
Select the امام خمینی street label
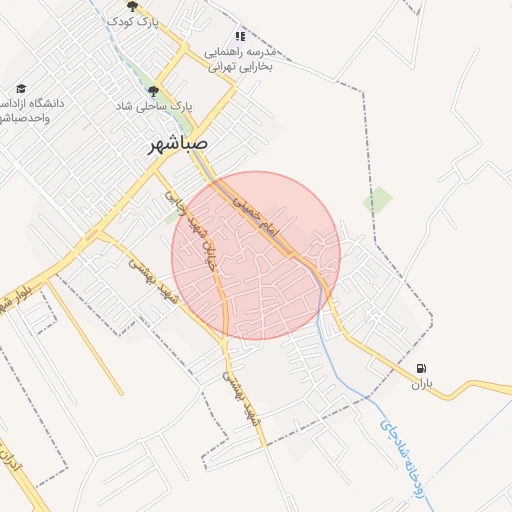(x=255, y=216)
